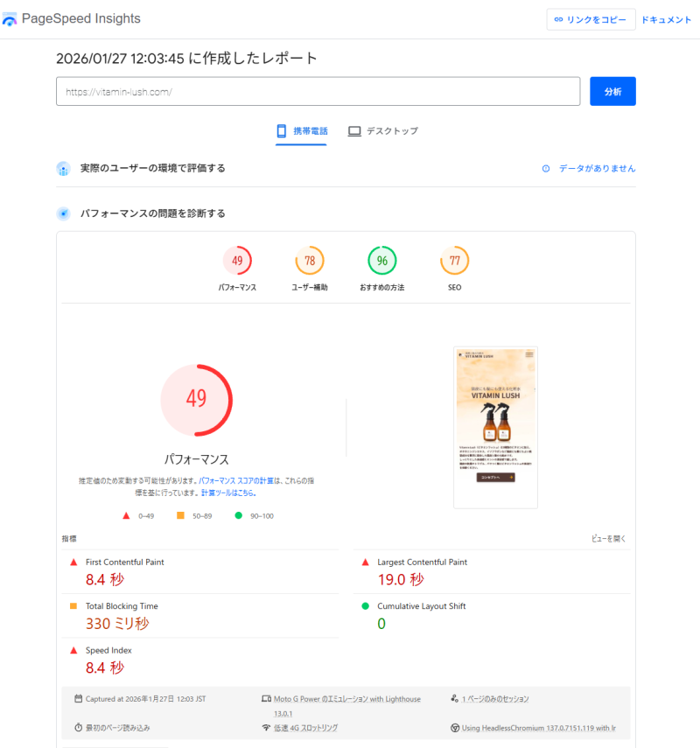The image size is (700, 748).
Task: Click the performance diagnosis section icon
Action: click(63, 213)
